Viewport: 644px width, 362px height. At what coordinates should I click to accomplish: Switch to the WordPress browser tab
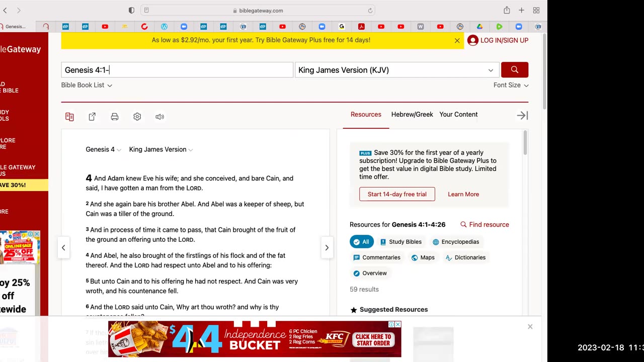(164, 27)
